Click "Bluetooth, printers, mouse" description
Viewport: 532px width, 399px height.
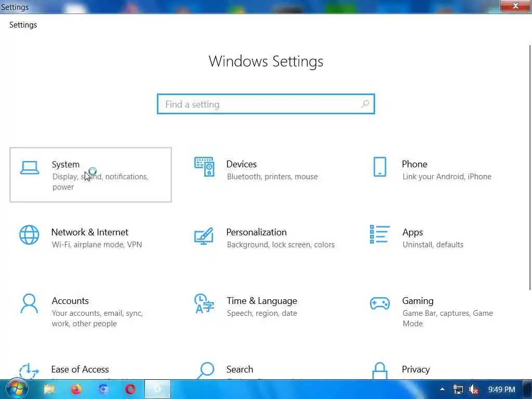272,177
